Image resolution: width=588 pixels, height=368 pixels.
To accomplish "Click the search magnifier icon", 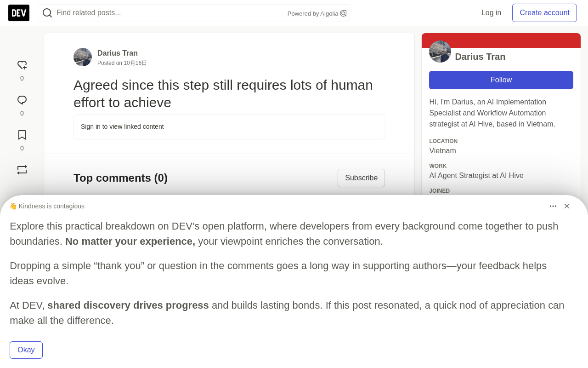I will (47, 13).
